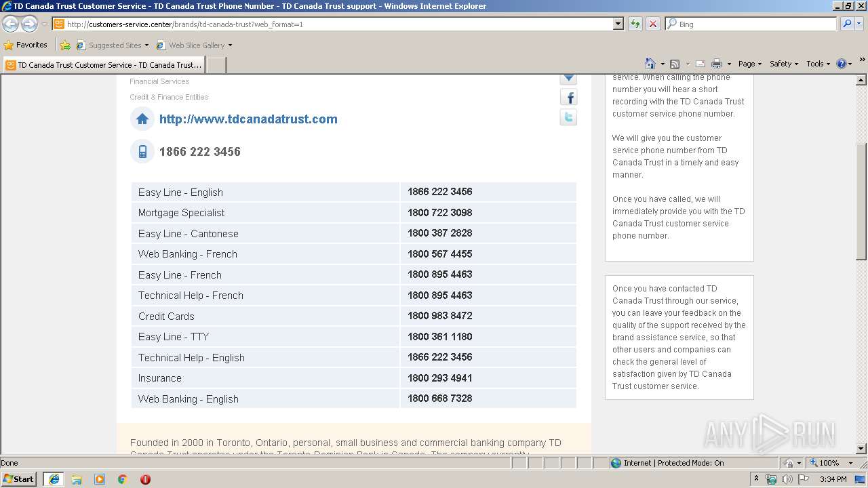This screenshot has width=868, height=488.
Task: Open the Chrome taskbar icon
Action: (123, 479)
